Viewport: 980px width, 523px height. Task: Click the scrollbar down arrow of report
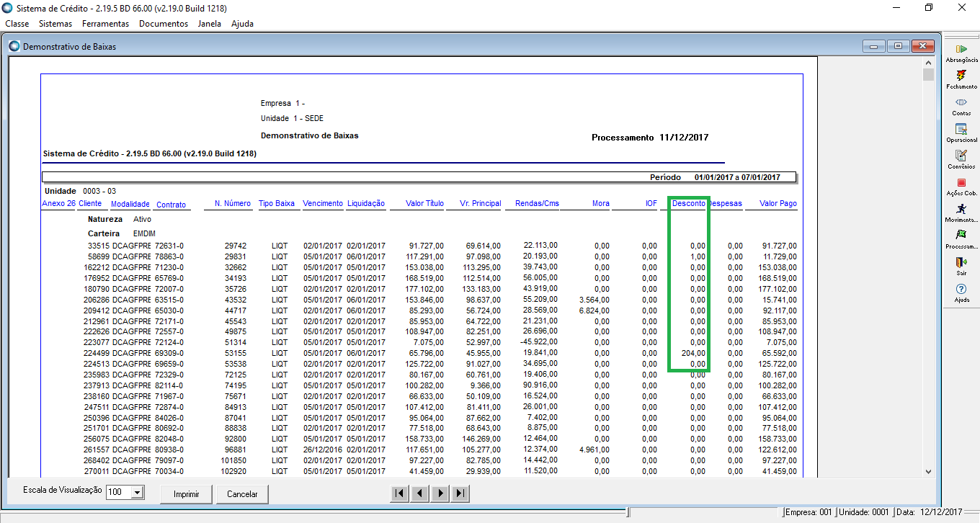coord(928,471)
